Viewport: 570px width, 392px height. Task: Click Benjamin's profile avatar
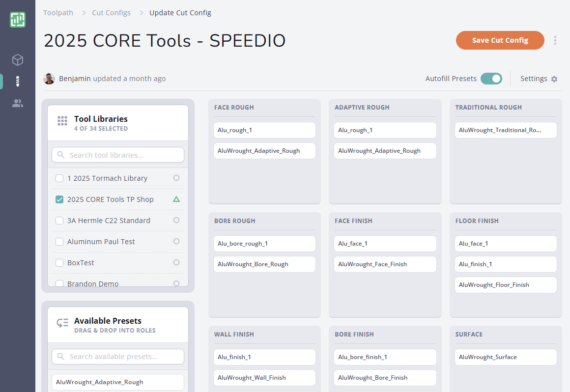click(49, 79)
